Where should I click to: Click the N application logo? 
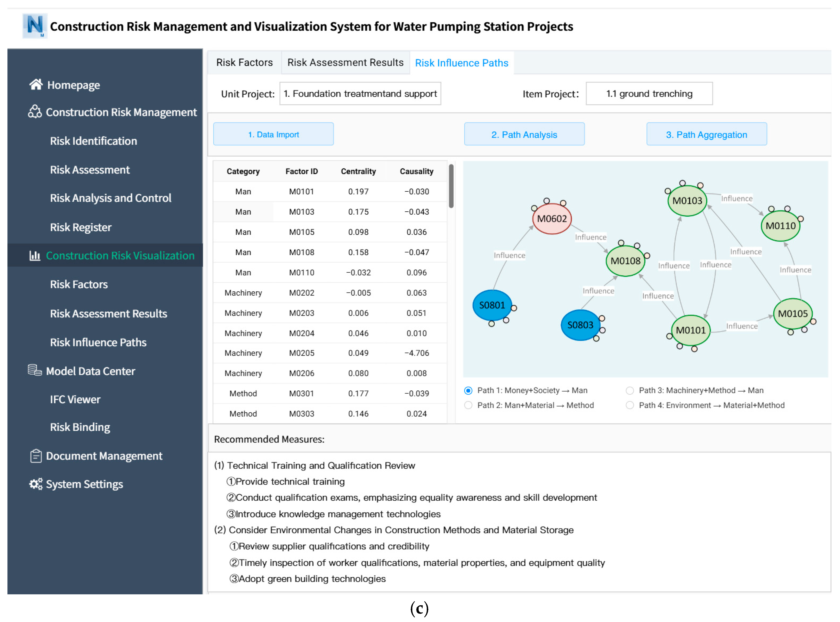coord(35,26)
